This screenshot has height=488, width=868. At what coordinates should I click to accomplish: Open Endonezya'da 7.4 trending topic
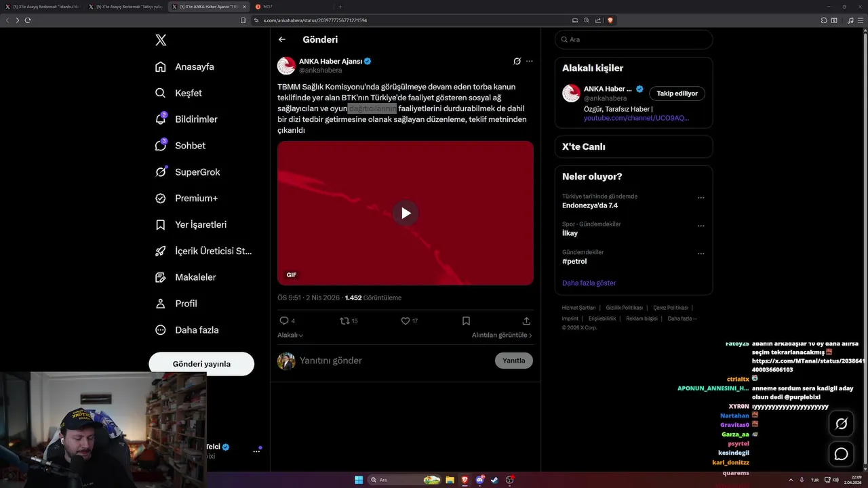point(590,205)
